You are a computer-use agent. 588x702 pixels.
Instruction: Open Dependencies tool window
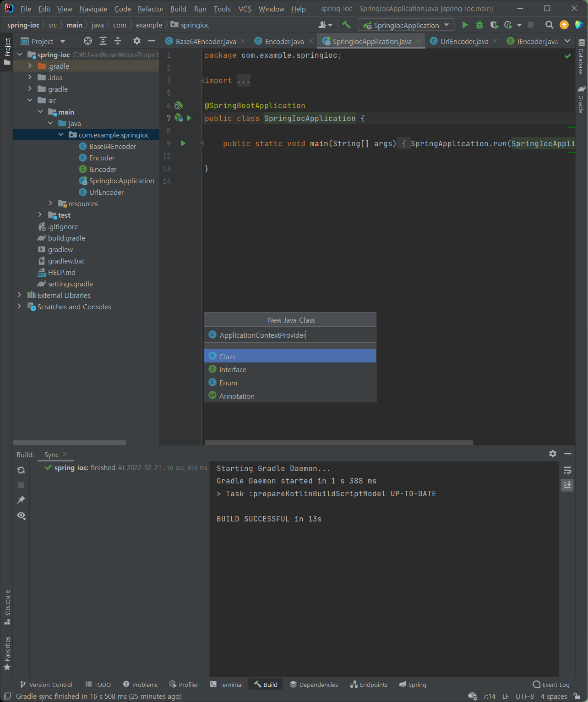tap(314, 685)
